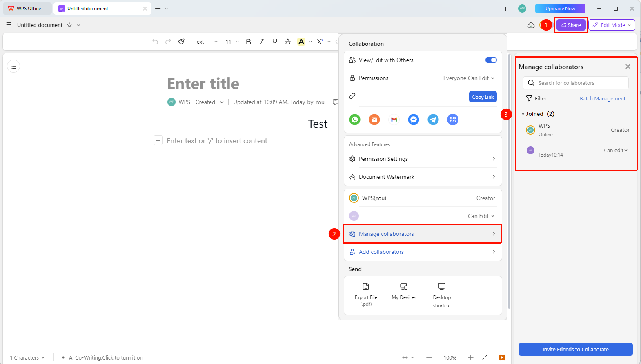Click the Copy Link button
Viewport: 641px width, 364px height.
[x=483, y=97]
